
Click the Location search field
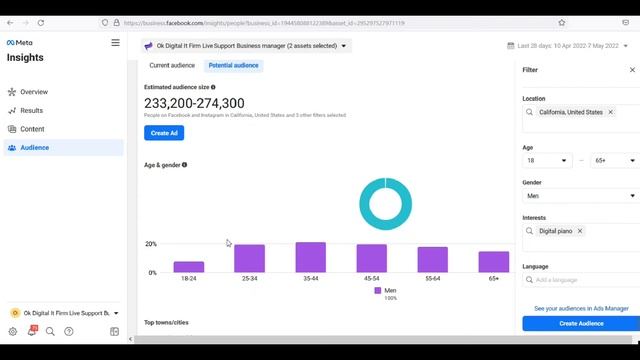coord(581,118)
